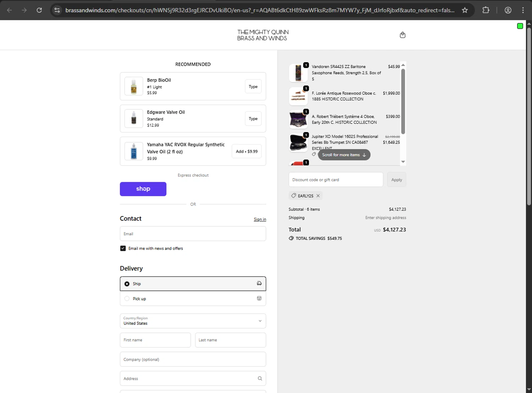This screenshot has height=393, width=532.
Task: Click the Edgware Valve Oil thumbnail
Action: (x=134, y=118)
